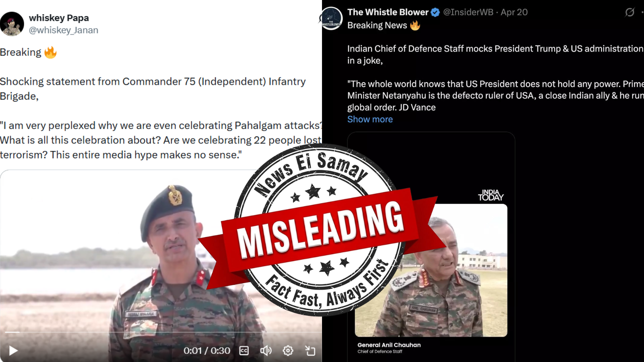Expand tweet with Show more

[370, 119]
